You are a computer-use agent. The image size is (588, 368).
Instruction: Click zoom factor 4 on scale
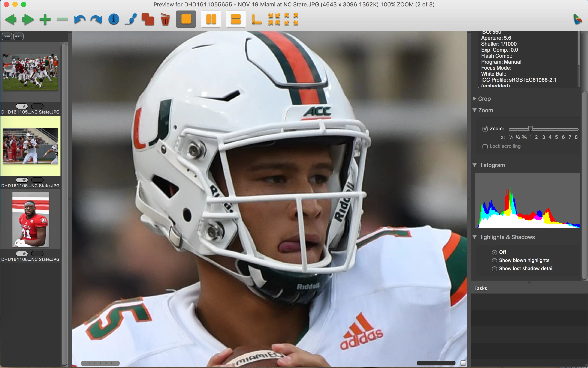550,137
